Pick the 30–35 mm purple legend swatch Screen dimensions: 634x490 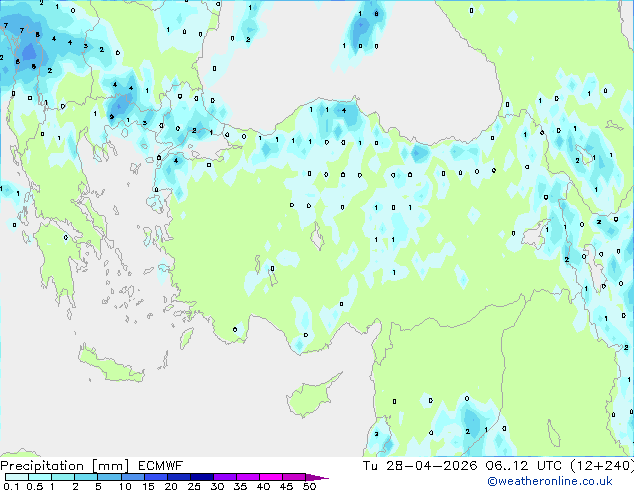pyautogui.click(x=224, y=477)
